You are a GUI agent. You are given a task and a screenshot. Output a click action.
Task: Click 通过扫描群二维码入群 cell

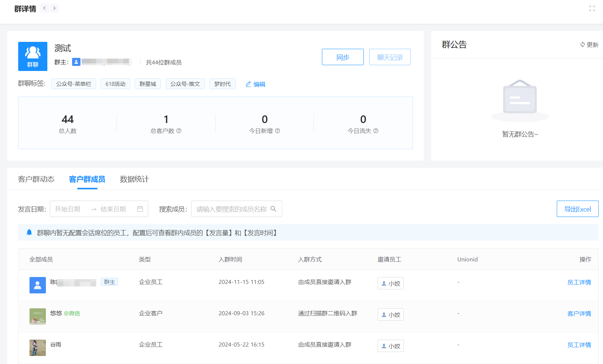[x=328, y=313]
